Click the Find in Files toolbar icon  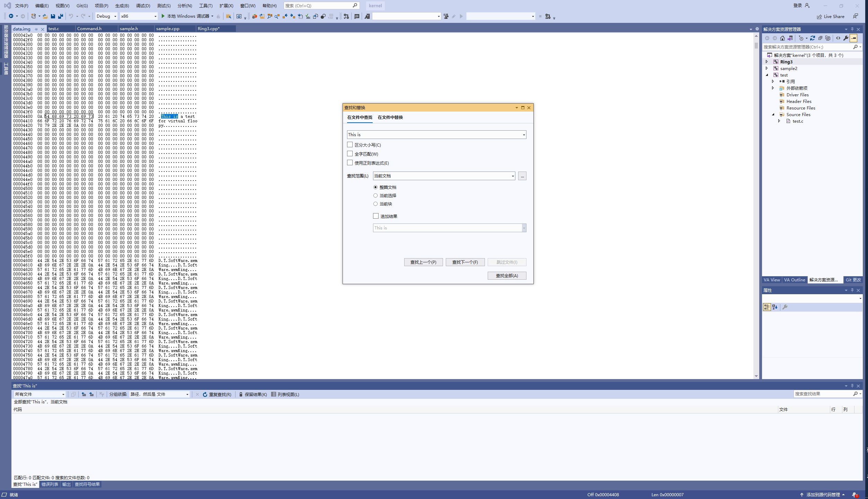click(x=229, y=16)
